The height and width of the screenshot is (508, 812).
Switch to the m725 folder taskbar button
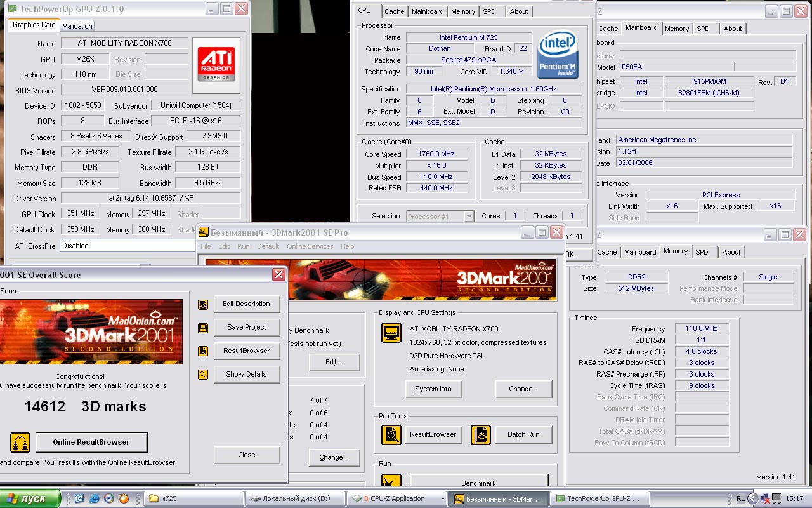pyautogui.click(x=194, y=499)
